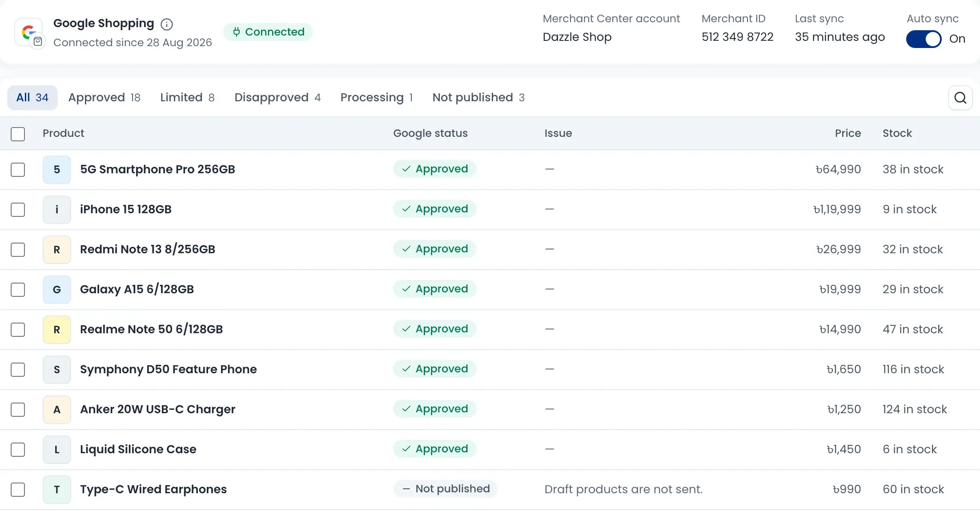Click the Dazzle Shop merchant account name
Screen dimensions: 980x511
(x=577, y=37)
